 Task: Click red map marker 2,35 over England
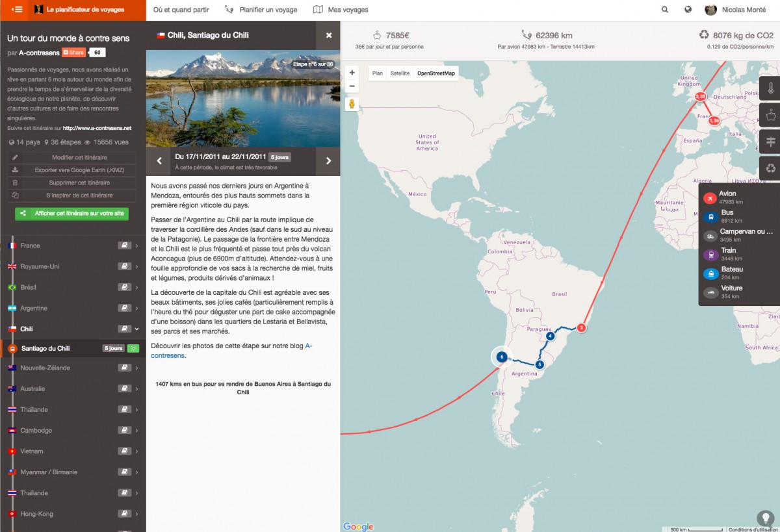pos(701,96)
